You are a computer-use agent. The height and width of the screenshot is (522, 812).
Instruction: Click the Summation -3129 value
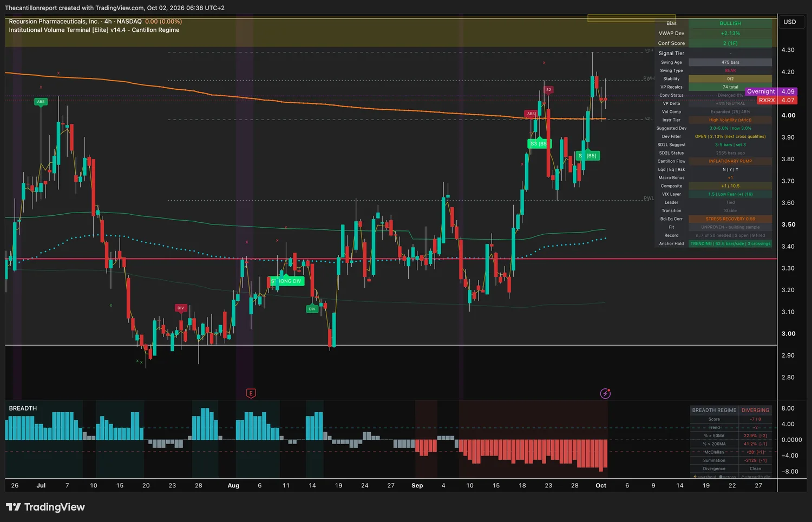pyautogui.click(x=755, y=460)
